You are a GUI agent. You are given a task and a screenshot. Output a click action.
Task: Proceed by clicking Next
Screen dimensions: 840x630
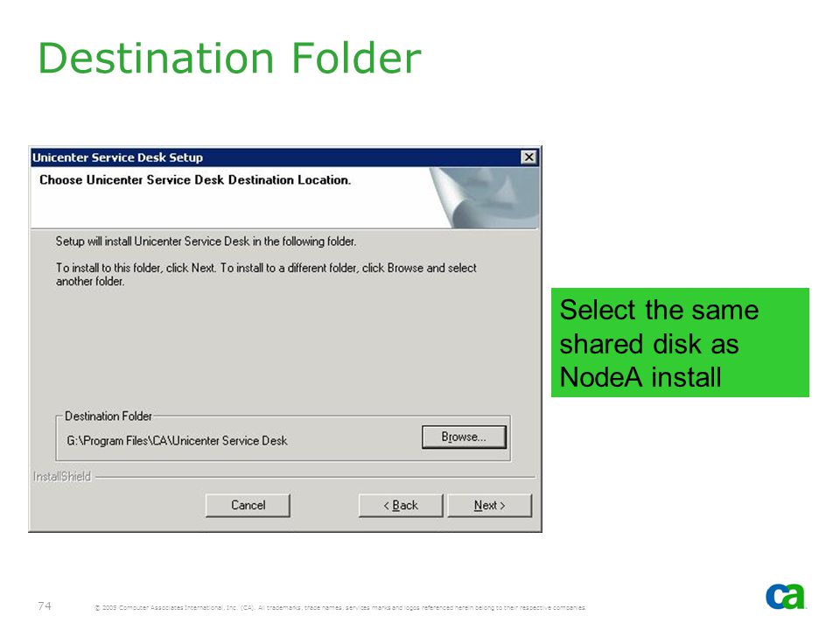point(490,505)
